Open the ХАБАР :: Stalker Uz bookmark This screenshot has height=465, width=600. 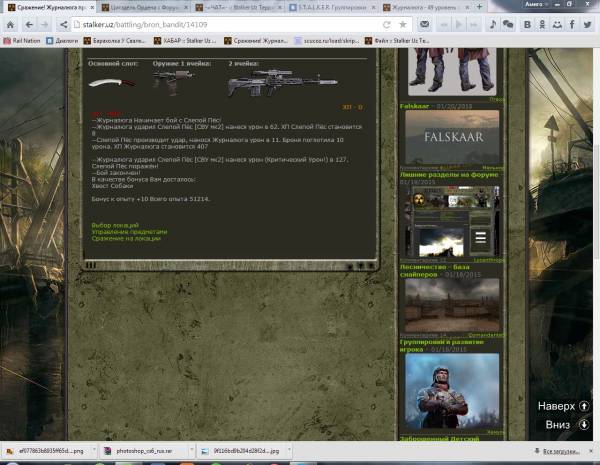185,41
